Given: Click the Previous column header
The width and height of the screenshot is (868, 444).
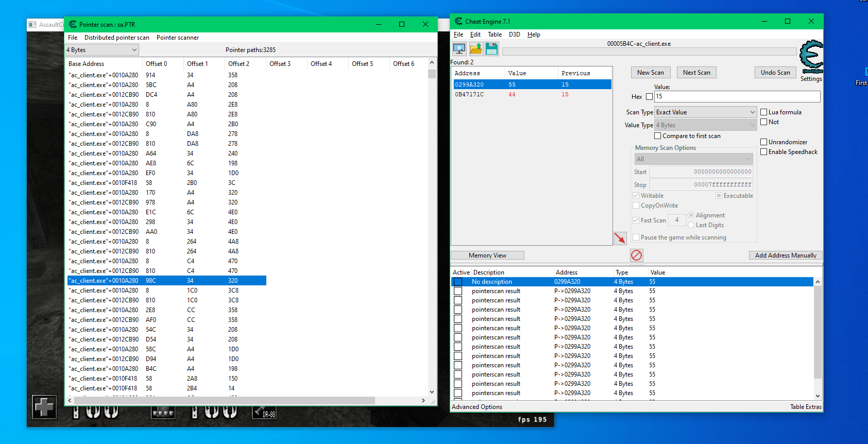Looking at the screenshot, I should 584,73.
